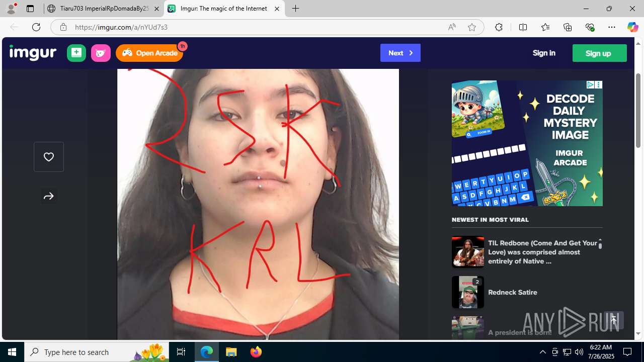
Task: Click the AdChoices icon on the ad
Action: pos(591,84)
